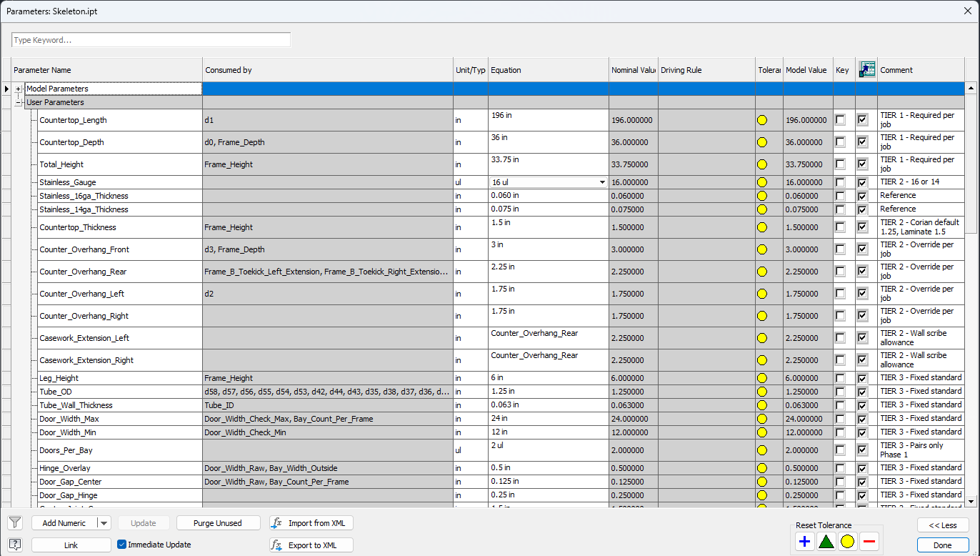Expand the Model Parameters group
This screenshot has width=980, height=556.
[19, 89]
